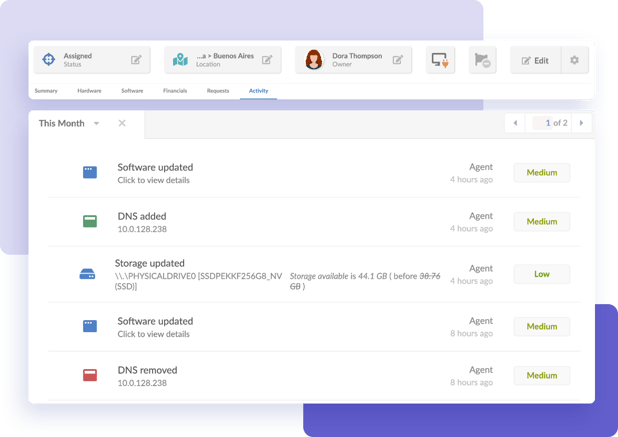Open the This Month filter dropdown
Image resolution: width=618 pixels, height=437 pixels.
pyautogui.click(x=97, y=123)
